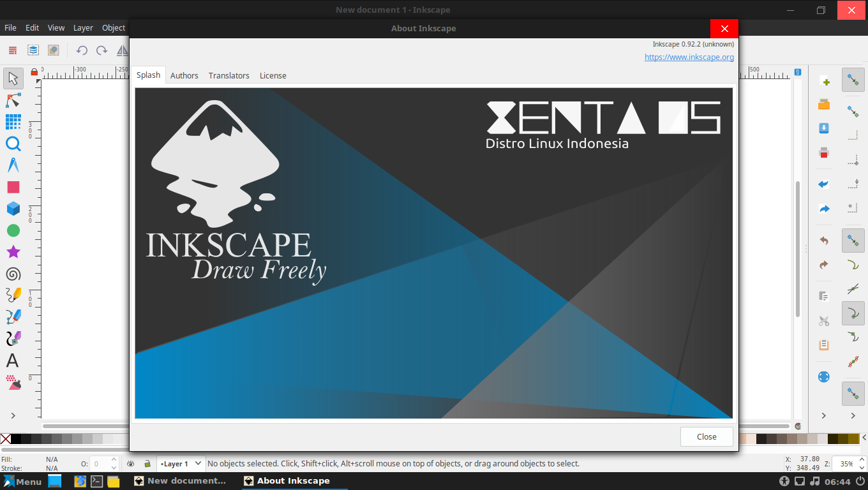Pick the Calligraphy tool
Screen dimensions: 868x490
click(13, 339)
